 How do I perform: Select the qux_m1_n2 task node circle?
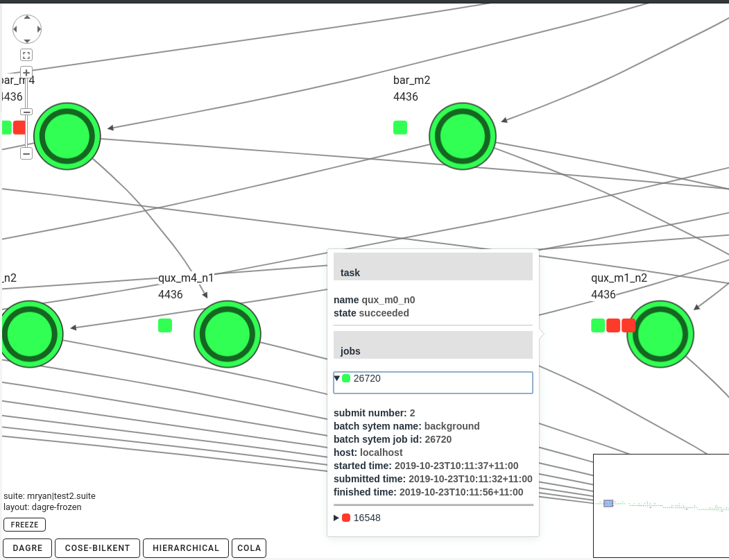[x=660, y=334]
